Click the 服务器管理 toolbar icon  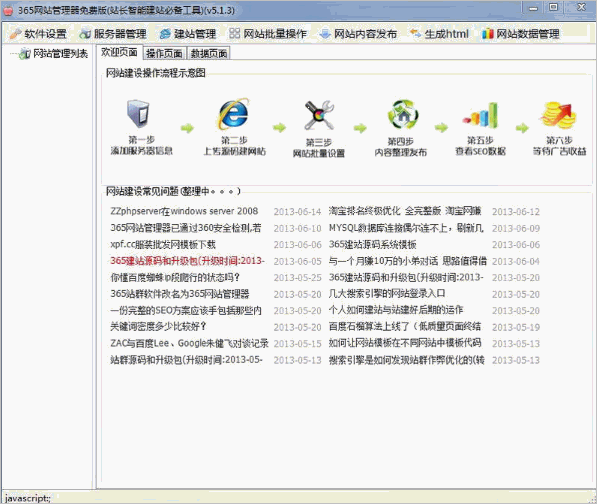tap(85, 34)
